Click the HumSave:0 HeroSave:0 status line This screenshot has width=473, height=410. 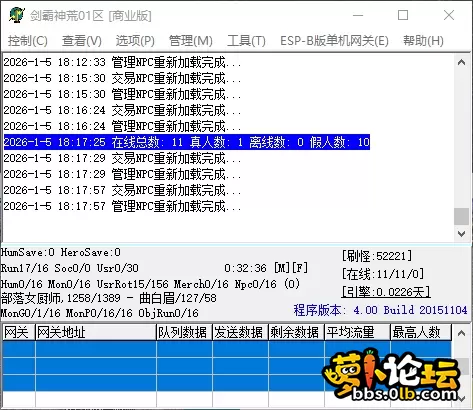click(61, 252)
